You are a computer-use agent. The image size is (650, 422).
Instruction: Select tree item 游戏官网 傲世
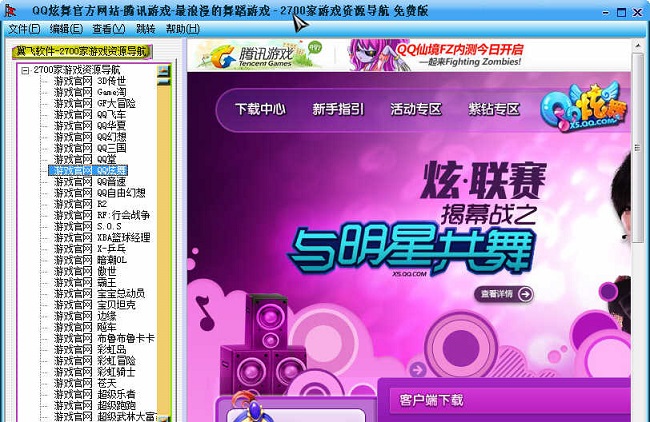click(x=85, y=271)
